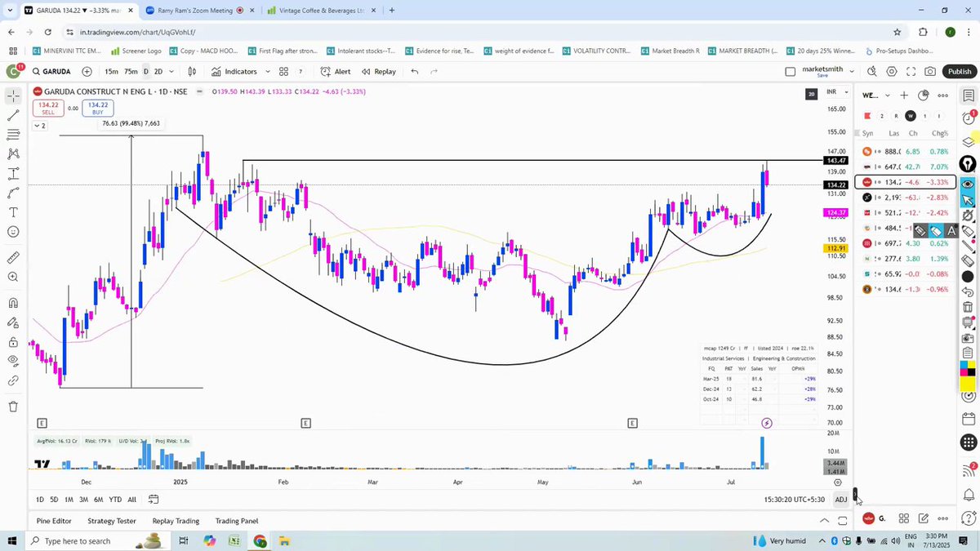The width and height of the screenshot is (980, 551).
Task: Select the ruler measure tool
Action: [13, 257]
